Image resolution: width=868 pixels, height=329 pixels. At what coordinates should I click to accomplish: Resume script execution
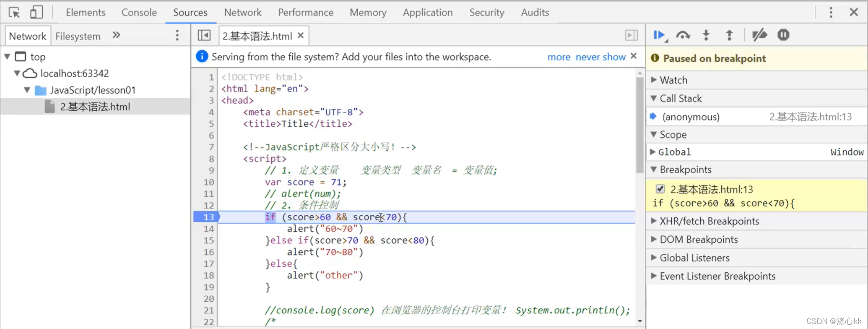pyautogui.click(x=660, y=35)
